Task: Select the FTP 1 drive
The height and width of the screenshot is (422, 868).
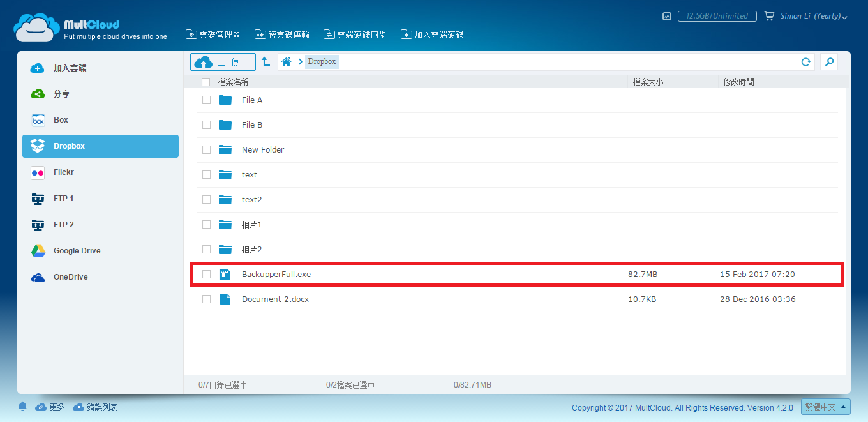Action: (x=100, y=199)
